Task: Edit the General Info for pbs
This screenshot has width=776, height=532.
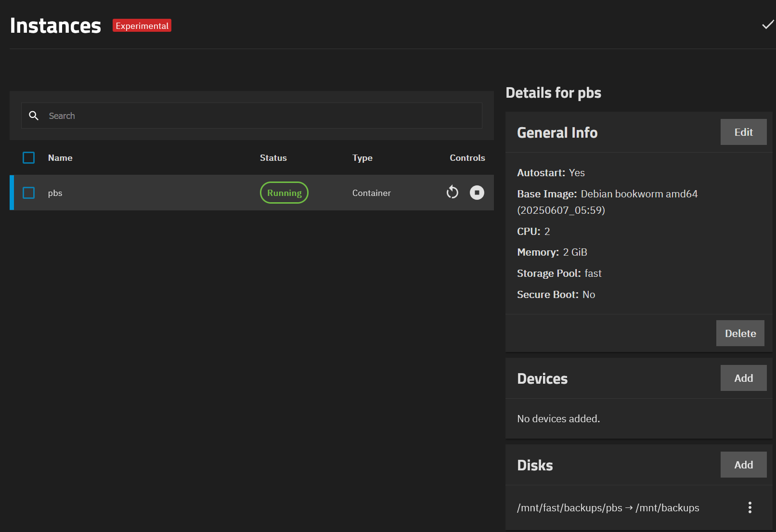Action: (x=743, y=132)
